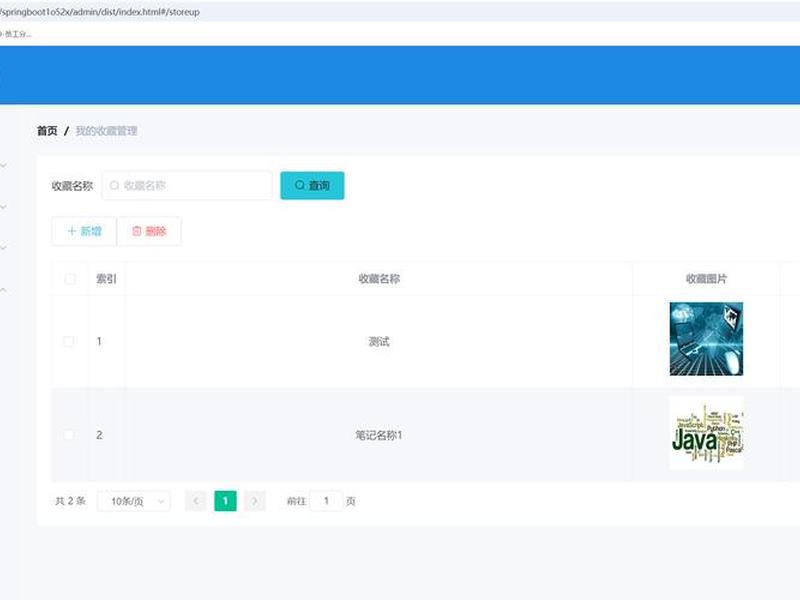Select page 1 in pagination
The height and width of the screenshot is (600, 800).
[x=225, y=501]
